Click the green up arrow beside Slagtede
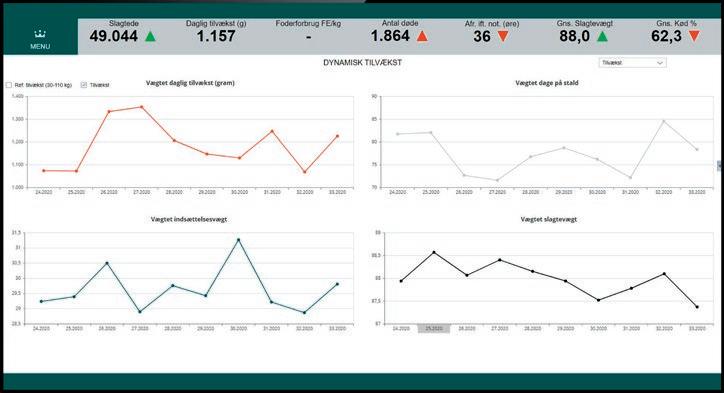 151,36
